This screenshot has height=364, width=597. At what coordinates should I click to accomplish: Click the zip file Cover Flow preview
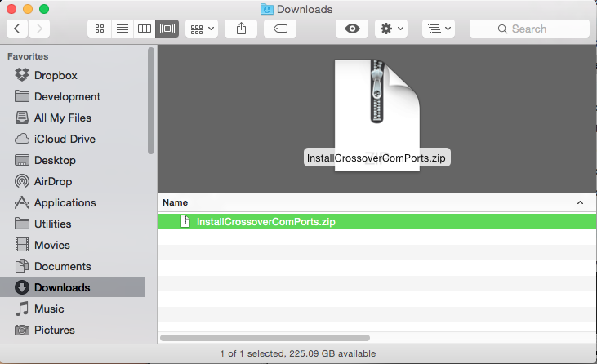377,114
